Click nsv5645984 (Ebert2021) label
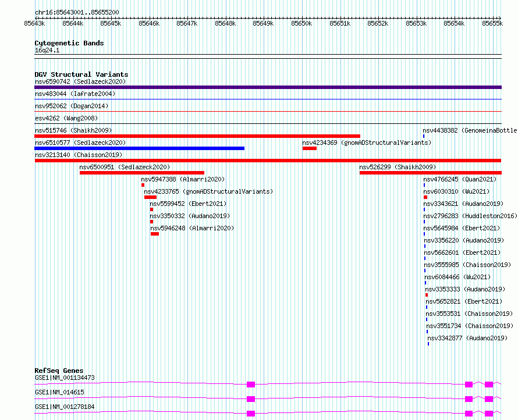This screenshot has height=420, width=518. click(462, 228)
